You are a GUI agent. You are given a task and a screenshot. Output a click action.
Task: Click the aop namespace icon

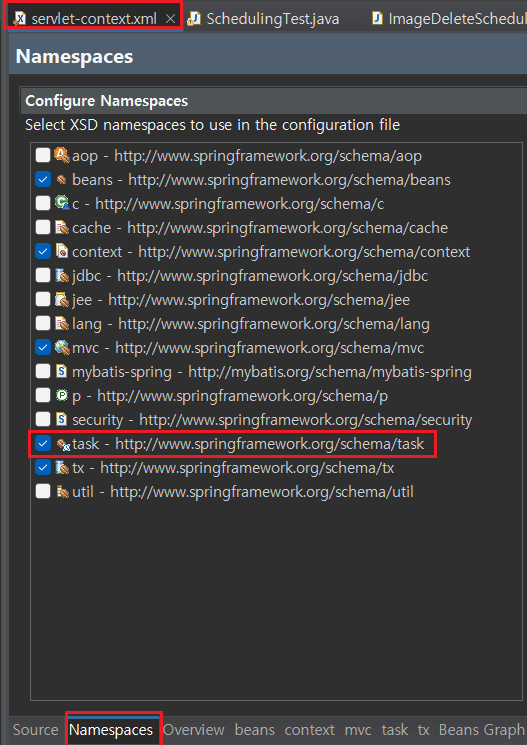(62, 155)
